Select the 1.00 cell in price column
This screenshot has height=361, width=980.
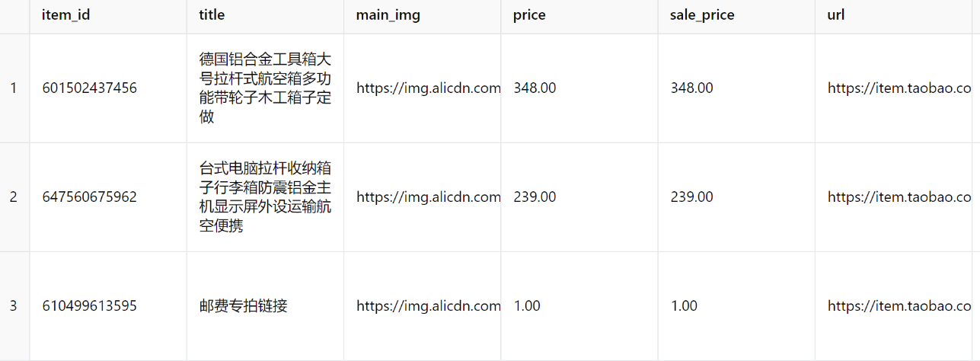527,306
